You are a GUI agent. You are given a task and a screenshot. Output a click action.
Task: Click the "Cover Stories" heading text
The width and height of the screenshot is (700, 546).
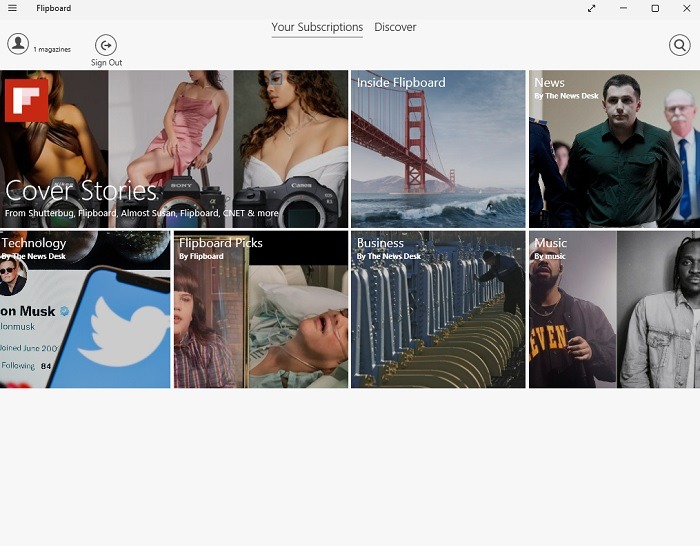click(x=81, y=191)
